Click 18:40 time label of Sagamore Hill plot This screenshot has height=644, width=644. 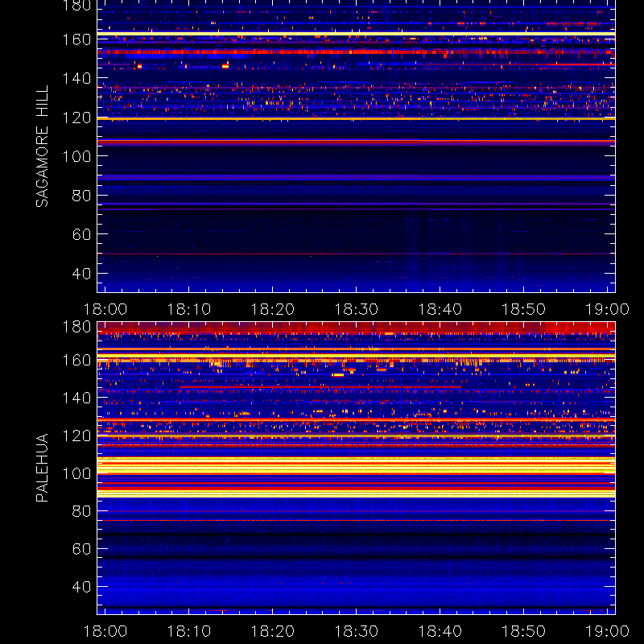(440, 309)
